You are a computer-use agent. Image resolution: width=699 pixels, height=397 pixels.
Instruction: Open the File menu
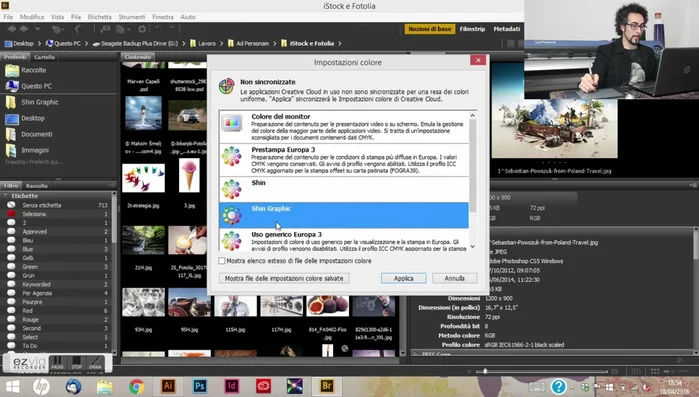tap(8, 17)
